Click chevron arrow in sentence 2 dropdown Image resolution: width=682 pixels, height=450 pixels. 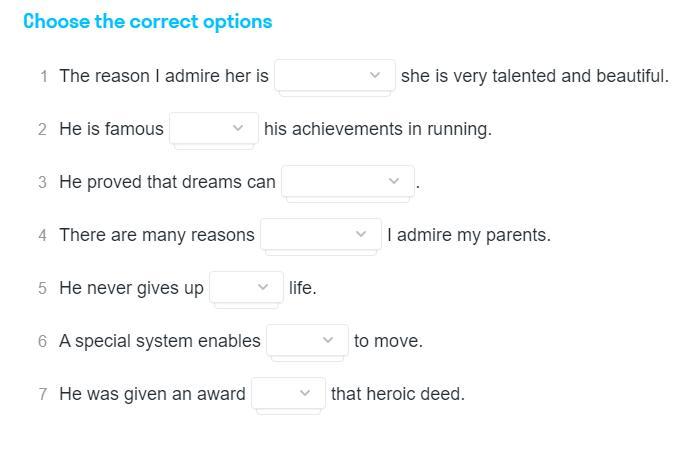point(238,128)
